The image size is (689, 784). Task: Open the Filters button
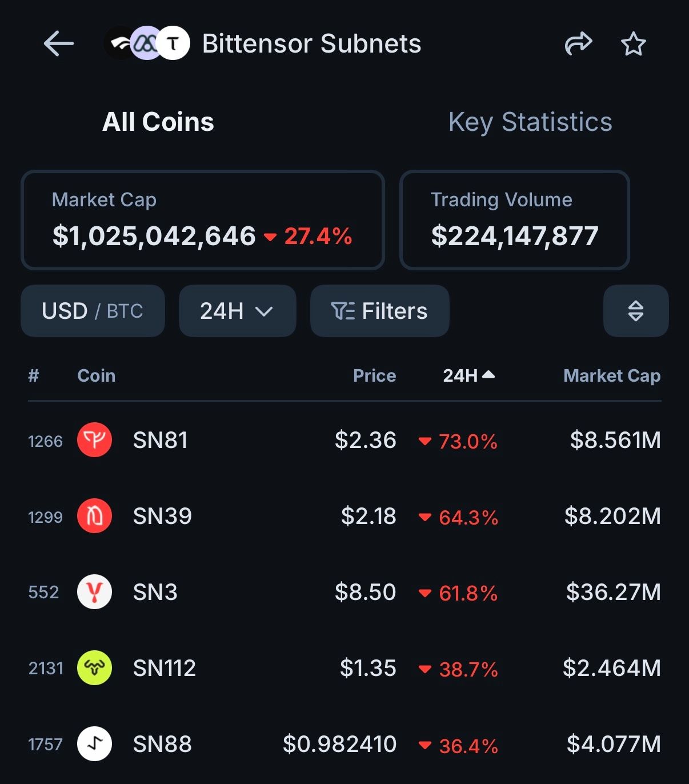(x=379, y=311)
